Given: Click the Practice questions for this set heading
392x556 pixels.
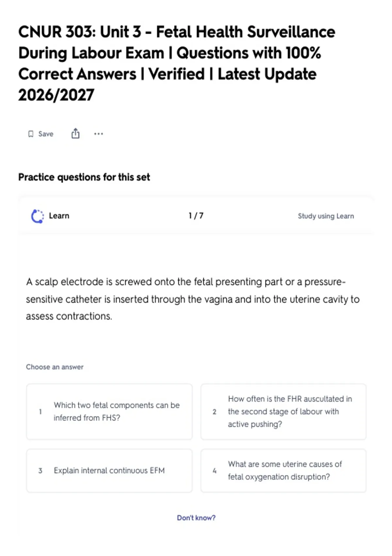Looking at the screenshot, I should [84, 177].
